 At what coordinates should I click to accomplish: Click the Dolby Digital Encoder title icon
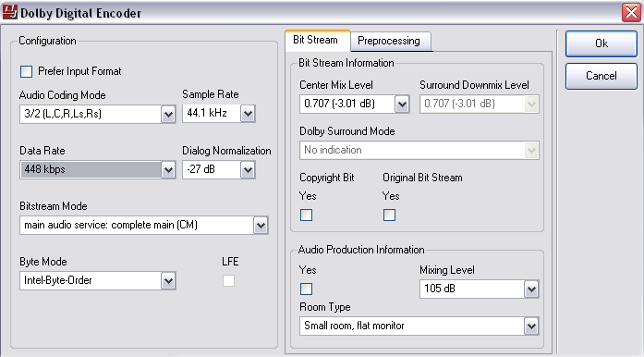point(10,12)
